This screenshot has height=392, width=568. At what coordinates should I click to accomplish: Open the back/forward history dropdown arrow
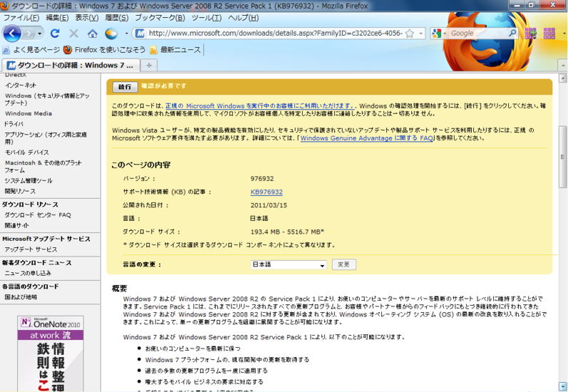(x=39, y=33)
